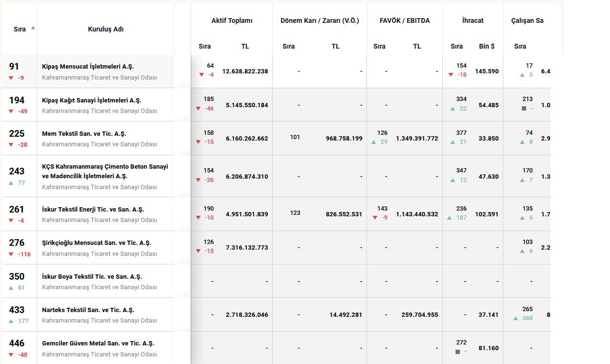
Task: Select Dönem Karı / Zararı (V.Ö.) header
Action: tap(320, 20)
